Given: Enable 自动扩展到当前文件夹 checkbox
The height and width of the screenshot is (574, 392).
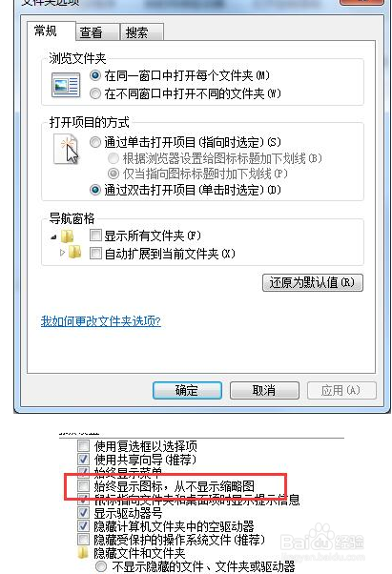Looking at the screenshot, I should (95, 254).
